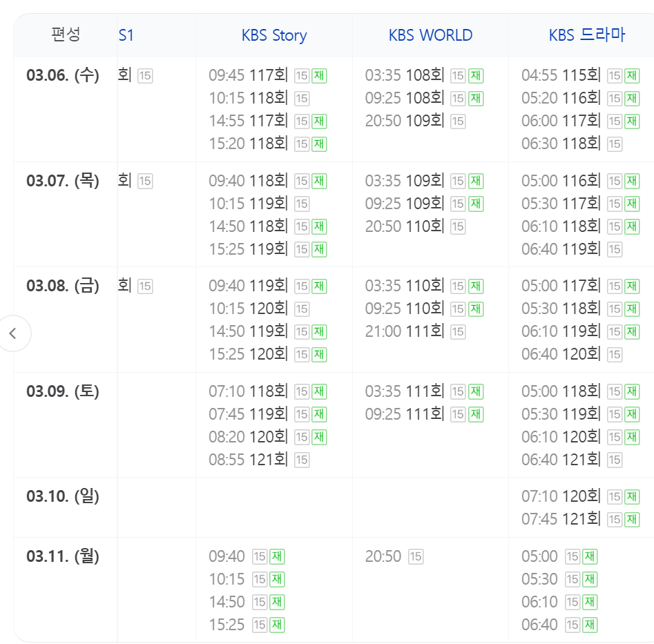Click the 15 age badge beside 08:55 121회
Image resolution: width=654 pixels, height=644 pixels.
pos(302,460)
